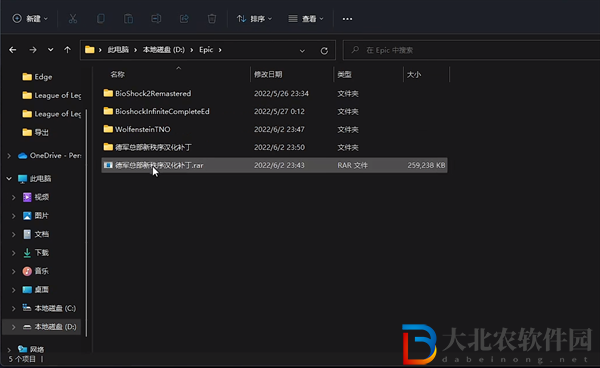Expand the 视频 tree node
The image size is (600, 368).
[13, 197]
